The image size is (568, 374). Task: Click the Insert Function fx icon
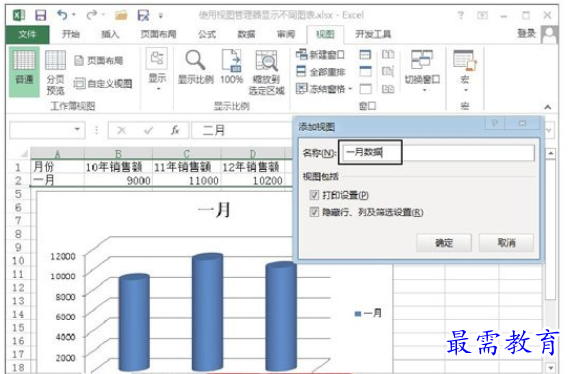click(x=175, y=130)
